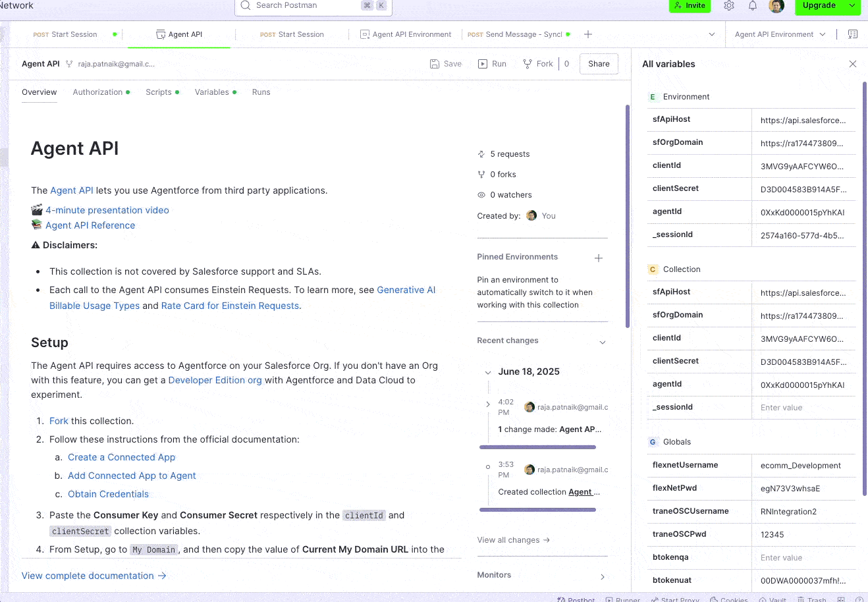Screen dimensions: 868x602
Task: Open the Agent API Reference link
Action: [90, 225]
